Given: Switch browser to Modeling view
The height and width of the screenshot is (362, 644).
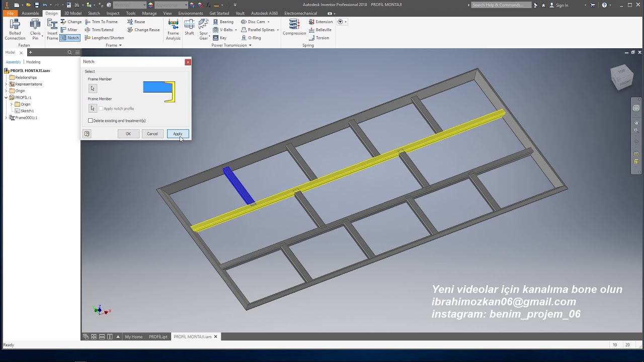Looking at the screenshot, I should tap(33, 62).
